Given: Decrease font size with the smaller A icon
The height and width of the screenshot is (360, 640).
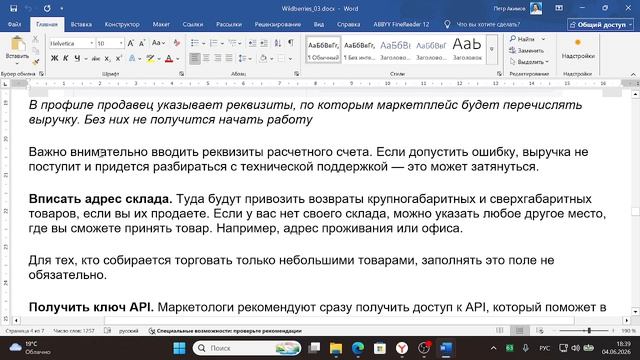Looking at the screenshot, I should coord(142,43).
